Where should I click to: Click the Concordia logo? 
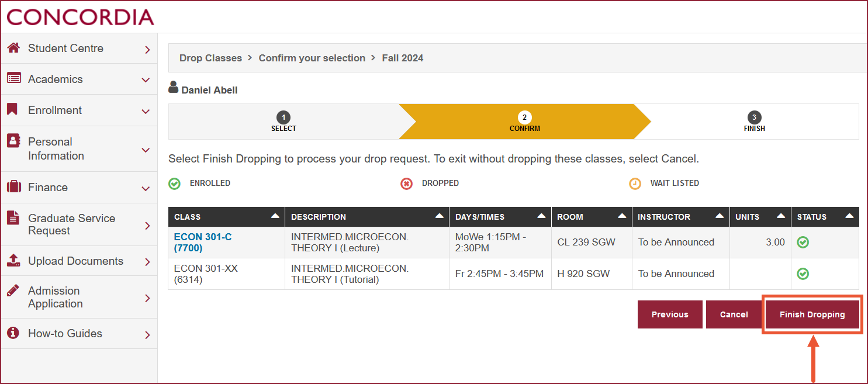pyautogui.click(x=81, y=17)
